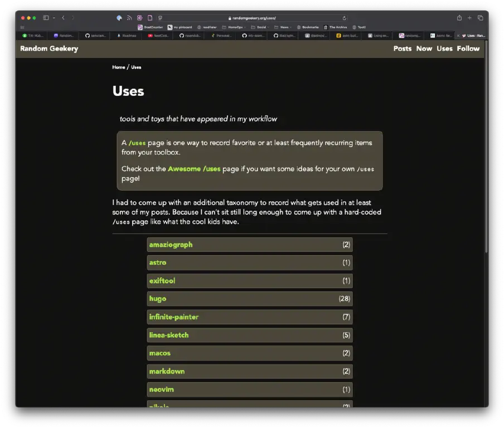The height and width of the screenshot is (428, 504).
Task: Close the active Uses tab
Action: 458,36
